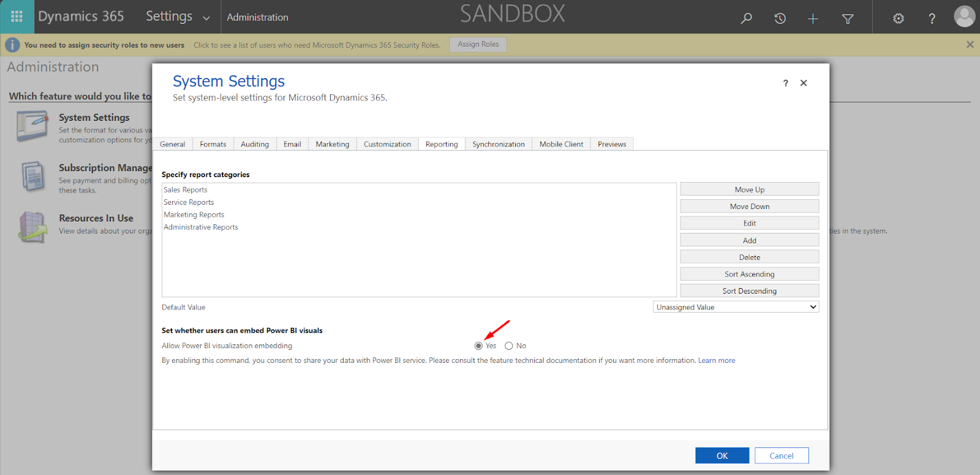980x475 pixels.
Task: Click the help question mark in top bar
Action: pyautogui.click(x=932, y=18)
